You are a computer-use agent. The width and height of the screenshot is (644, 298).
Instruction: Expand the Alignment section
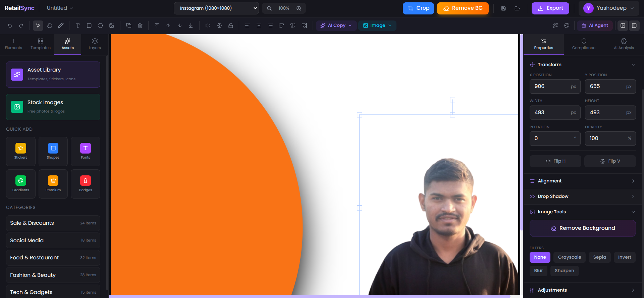tap(583, 181)
